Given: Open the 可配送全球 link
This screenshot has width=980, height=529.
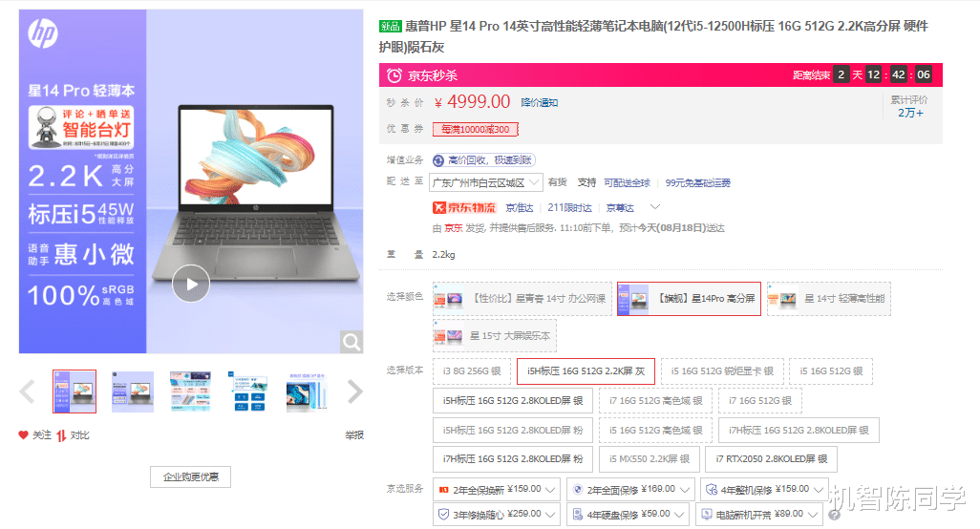Looking at the screenshot, I should pyautogui.click(x=627, y=182).
